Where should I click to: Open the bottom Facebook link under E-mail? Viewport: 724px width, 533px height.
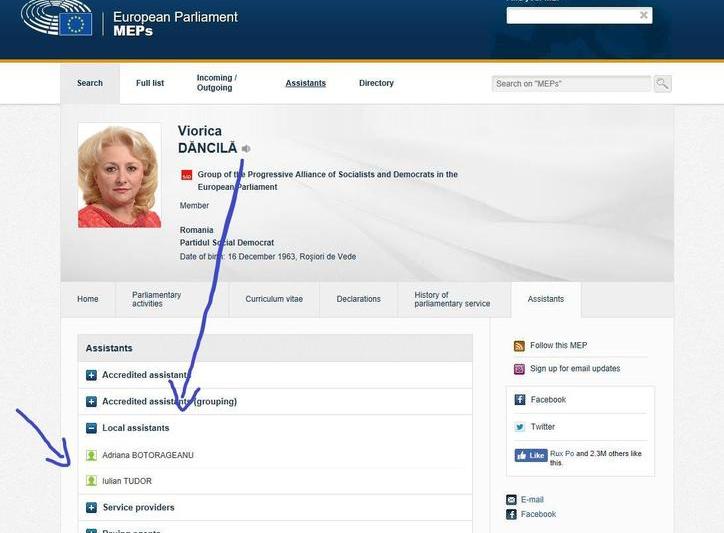click(538, 514)
